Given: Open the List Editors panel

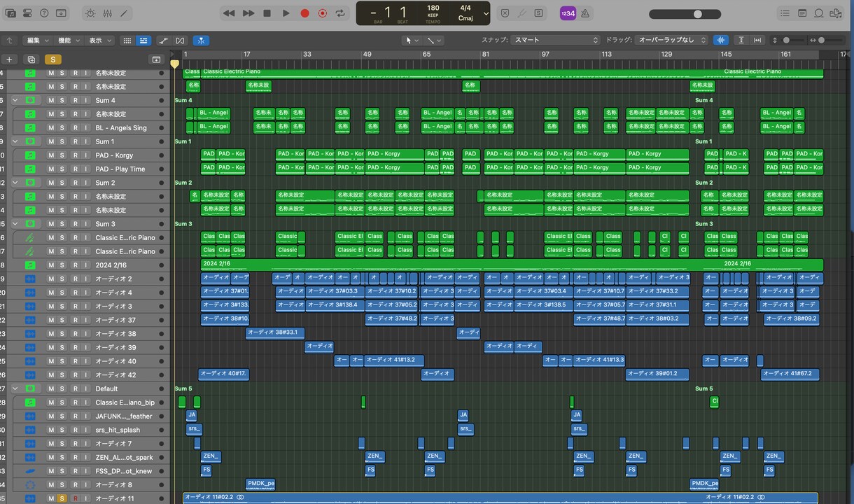Looking at the screenshot, I should [785, 13].
